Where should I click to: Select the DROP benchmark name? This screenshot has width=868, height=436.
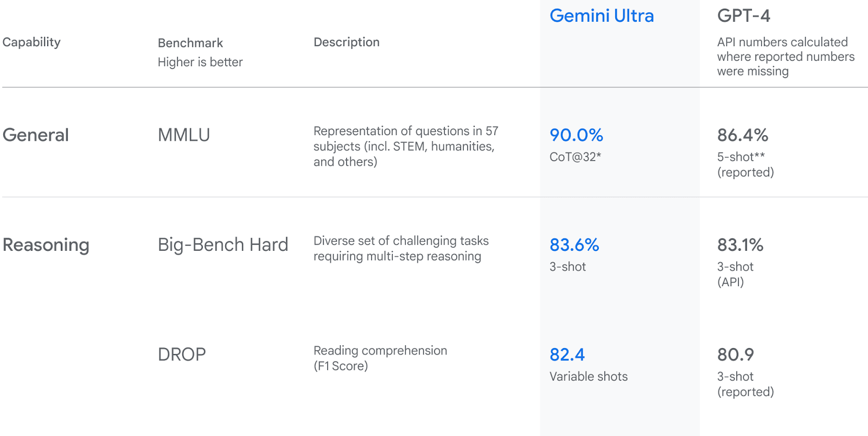click(x=182, y=355)
